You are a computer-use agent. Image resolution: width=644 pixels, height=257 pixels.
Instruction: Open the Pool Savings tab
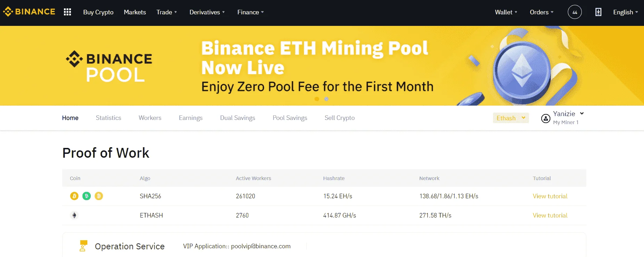click(290, 118)
